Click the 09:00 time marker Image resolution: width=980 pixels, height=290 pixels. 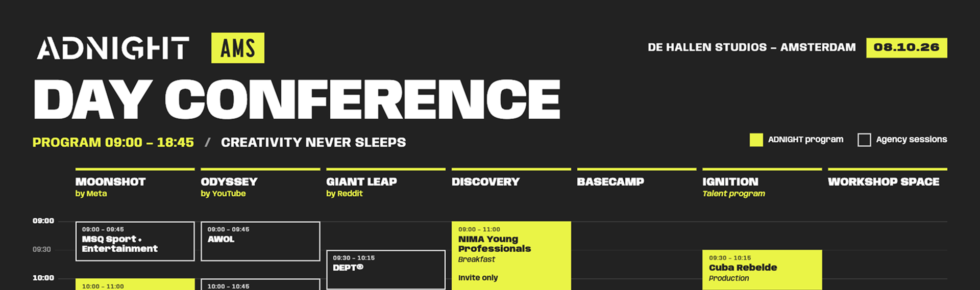(x=43, y=221)
